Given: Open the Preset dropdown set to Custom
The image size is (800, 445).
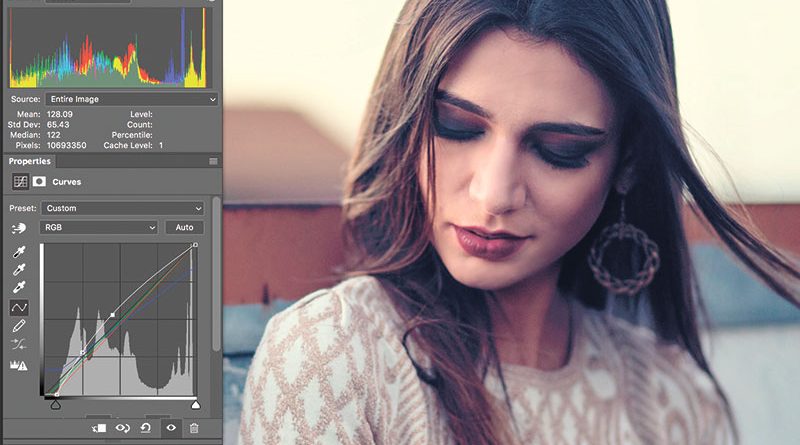Looking at the screenshot, I should [x=122, y=208].
